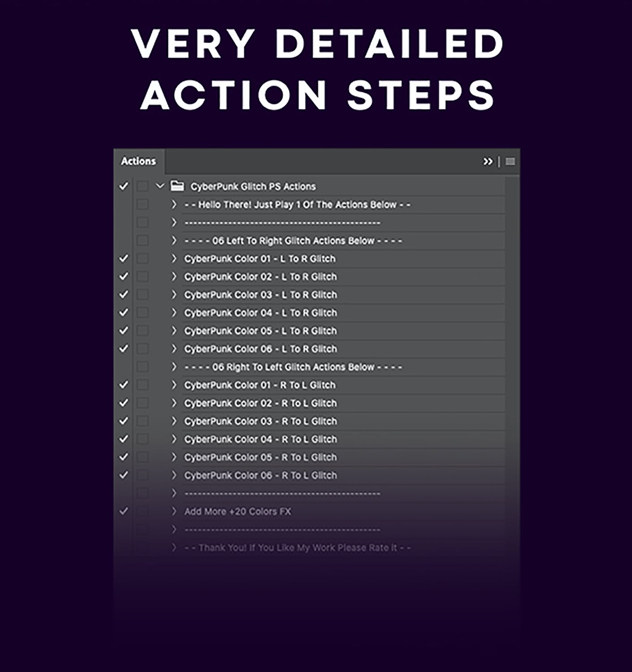The width and height of the screenshot is (632, 672).
Task: Toggle dialog box for Color 03 - L To R Glitch
Action: (142, 295)
